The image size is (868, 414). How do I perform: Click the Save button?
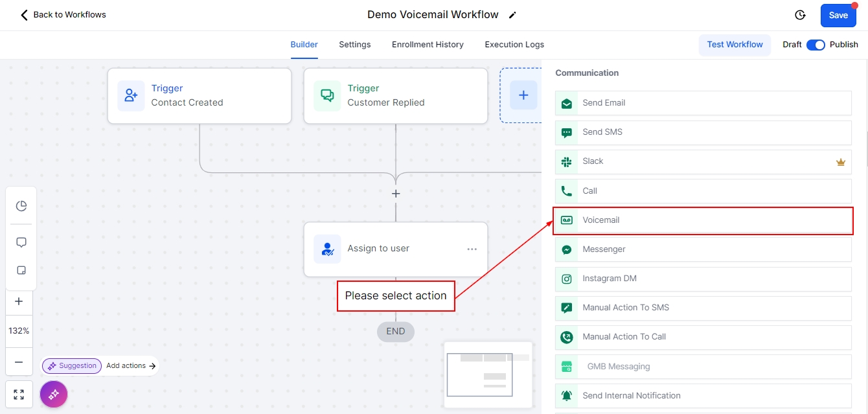(x=838, y=15)
